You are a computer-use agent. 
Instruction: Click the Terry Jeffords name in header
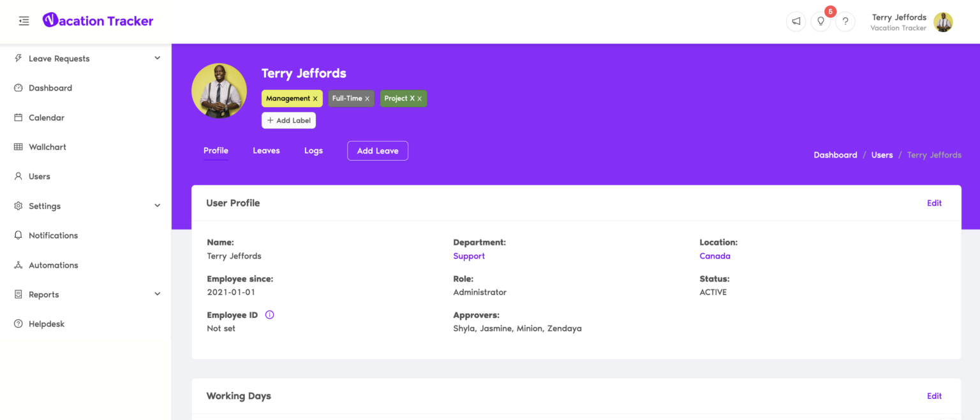pyautogui.click(x=304, y=73)
